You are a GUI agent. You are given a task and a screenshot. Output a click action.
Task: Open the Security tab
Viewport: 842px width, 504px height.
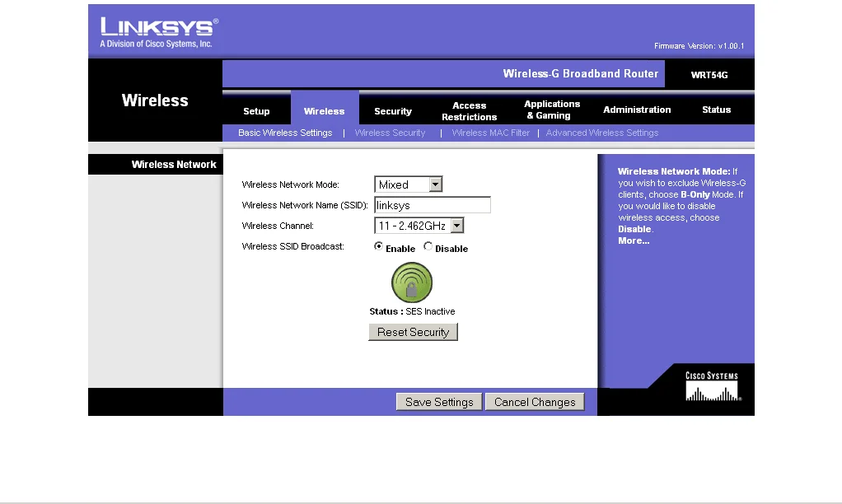coord(393,111)
